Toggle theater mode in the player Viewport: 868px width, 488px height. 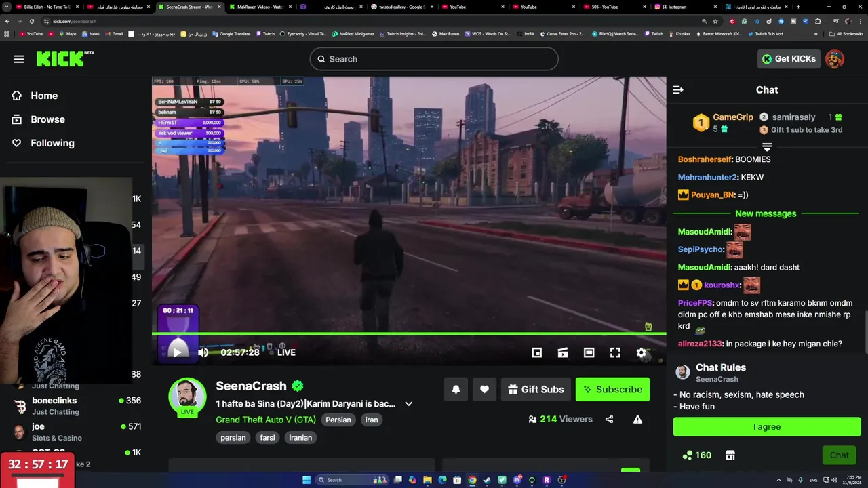(x=589, y=352)
